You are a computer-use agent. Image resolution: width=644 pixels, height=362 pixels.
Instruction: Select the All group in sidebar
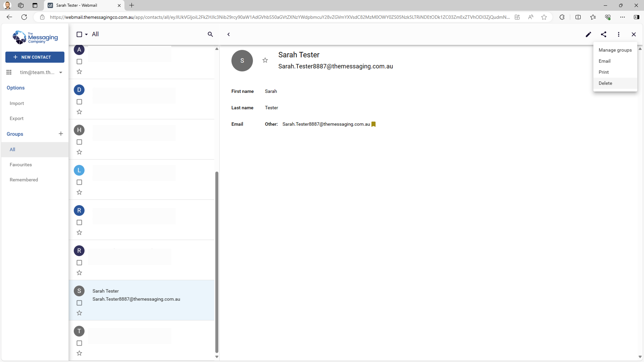pos(35,150)
